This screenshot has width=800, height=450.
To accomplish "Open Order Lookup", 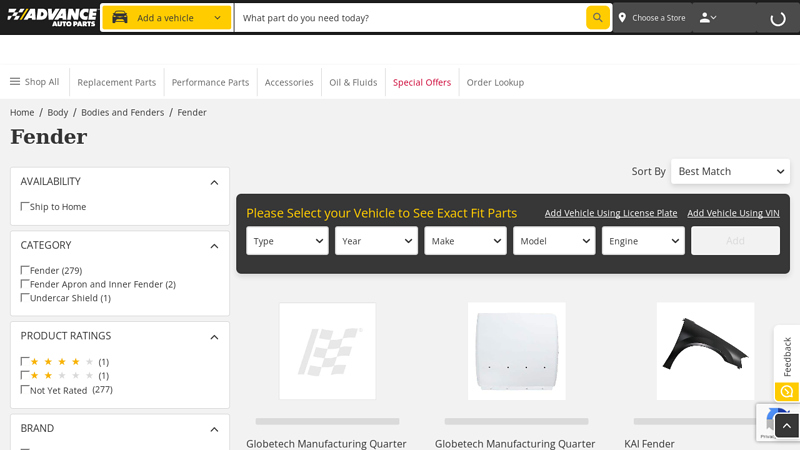I will click(495, 82).
